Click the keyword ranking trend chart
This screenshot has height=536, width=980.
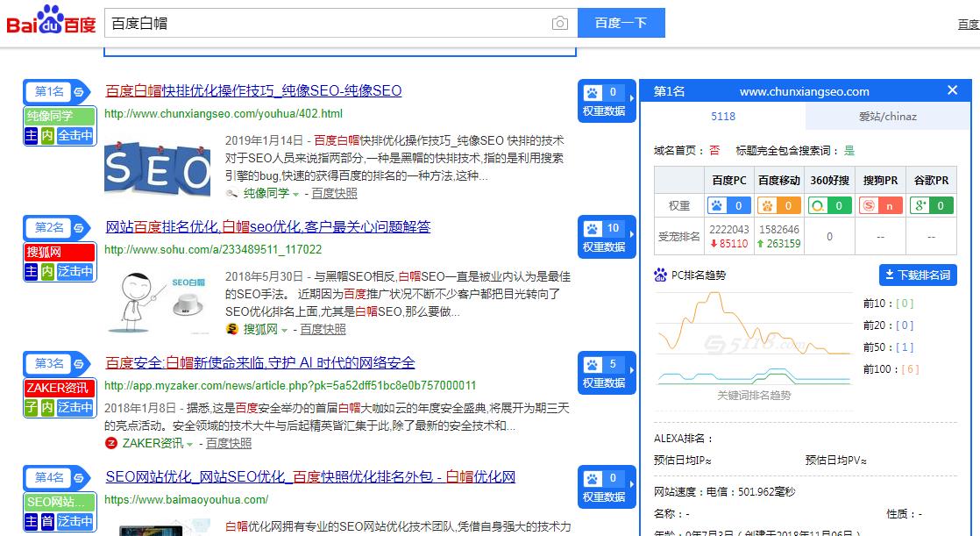tap(755, 338)
